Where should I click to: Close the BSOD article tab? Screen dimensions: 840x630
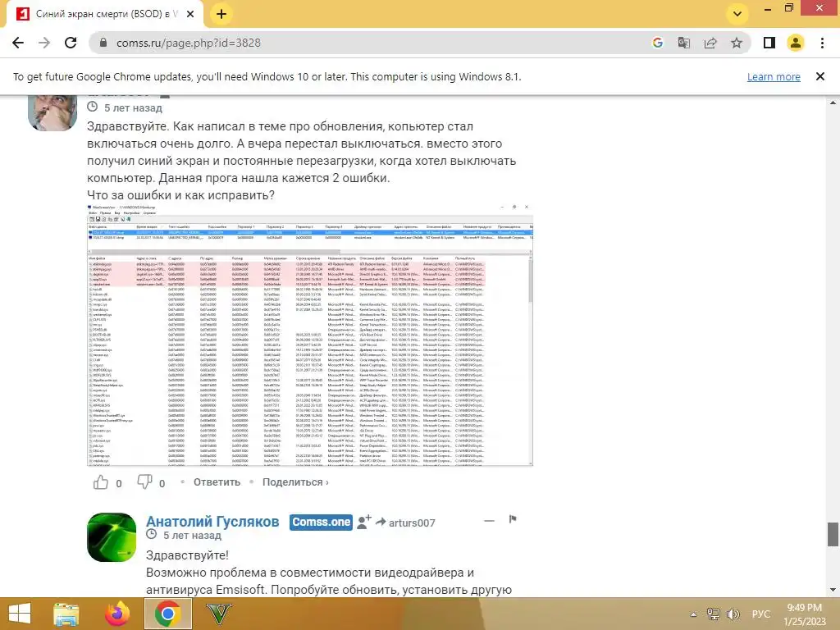tap(190, 14)
